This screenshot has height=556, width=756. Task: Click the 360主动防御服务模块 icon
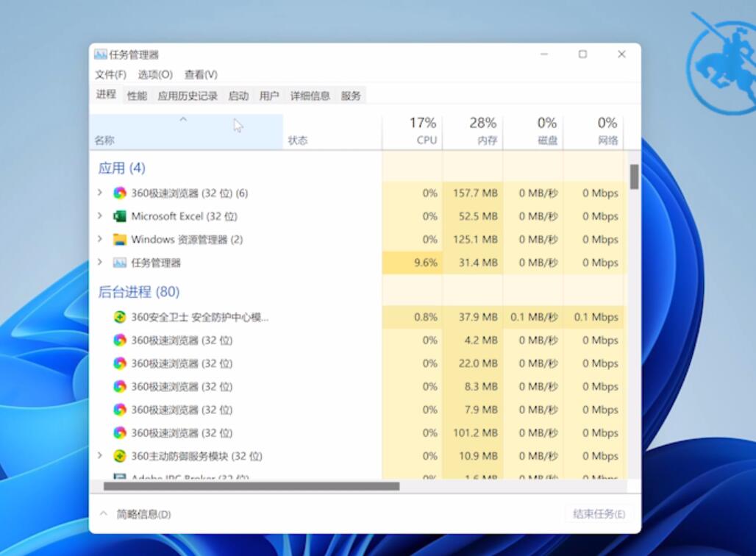tap(120, 456)
